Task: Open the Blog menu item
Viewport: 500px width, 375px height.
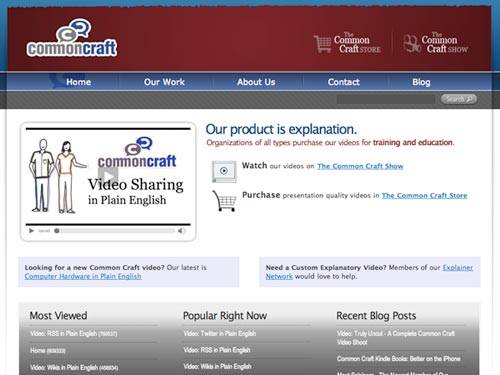Action: click(x=421, y=82)
